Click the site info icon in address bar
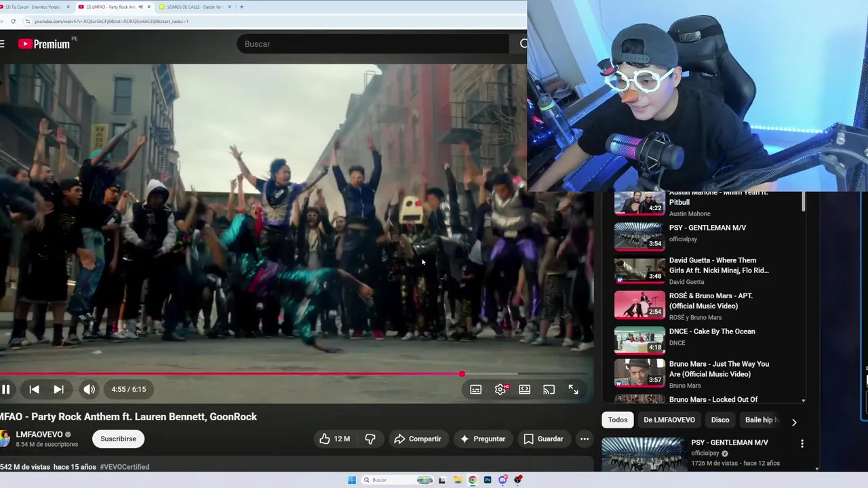Screen dimensions: 868x488 coord(27,21)
